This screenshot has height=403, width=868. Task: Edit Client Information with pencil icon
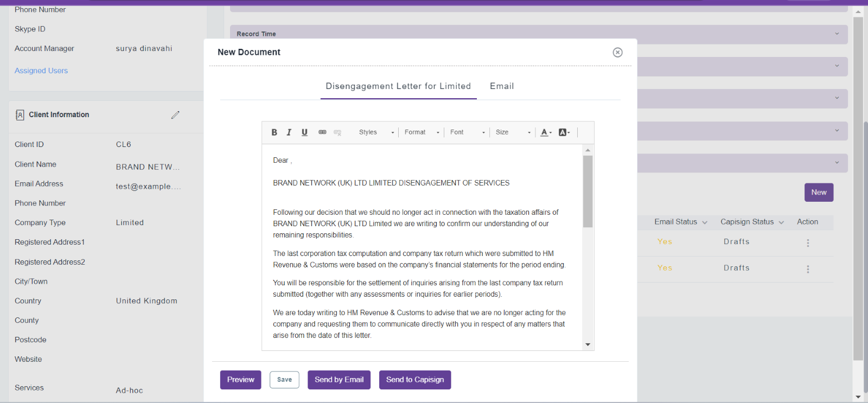pyautogui.click(x=175, y=115)
